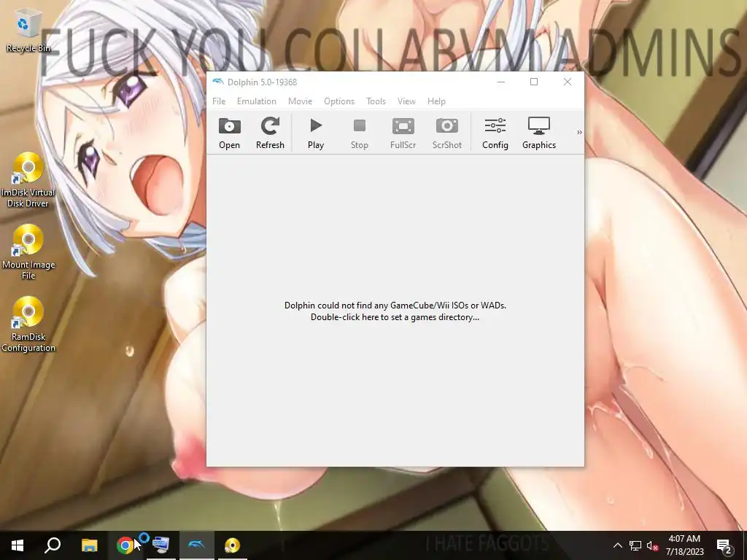Open the Config settings icon

tap(495, 133)
